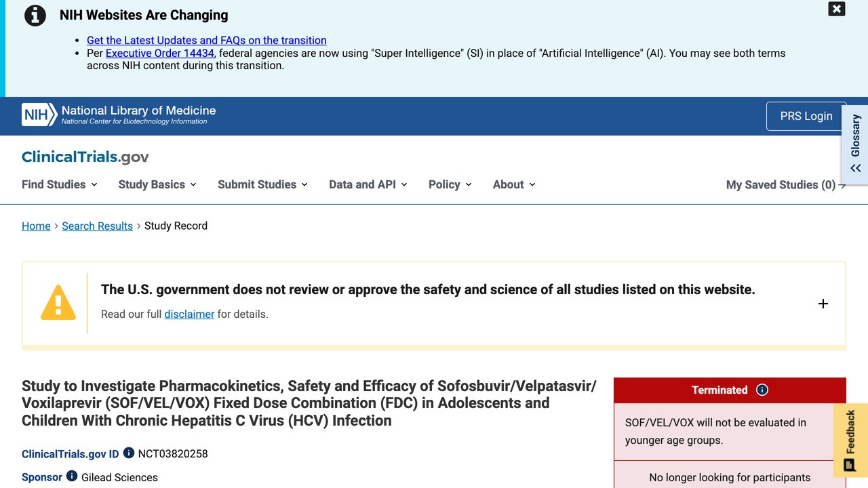Open the Policy menu

450,184
